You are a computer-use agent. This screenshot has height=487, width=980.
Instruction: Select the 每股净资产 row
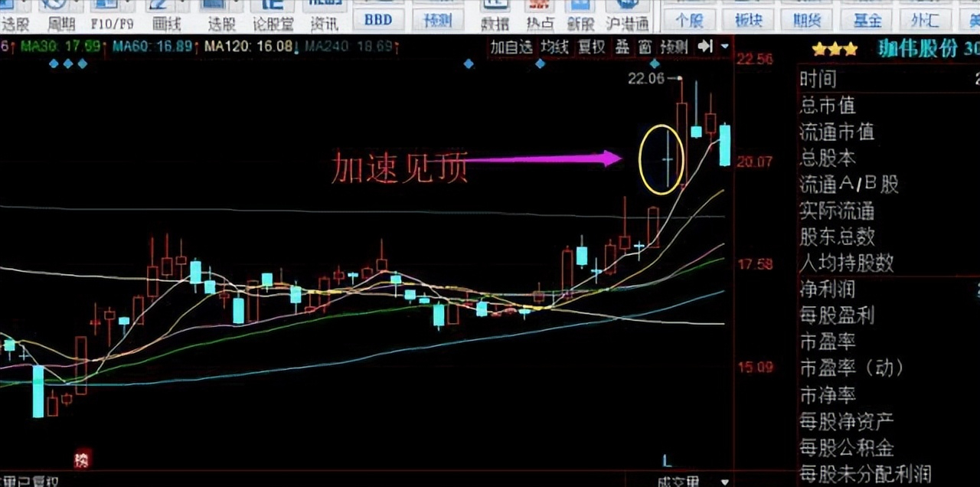889,420
